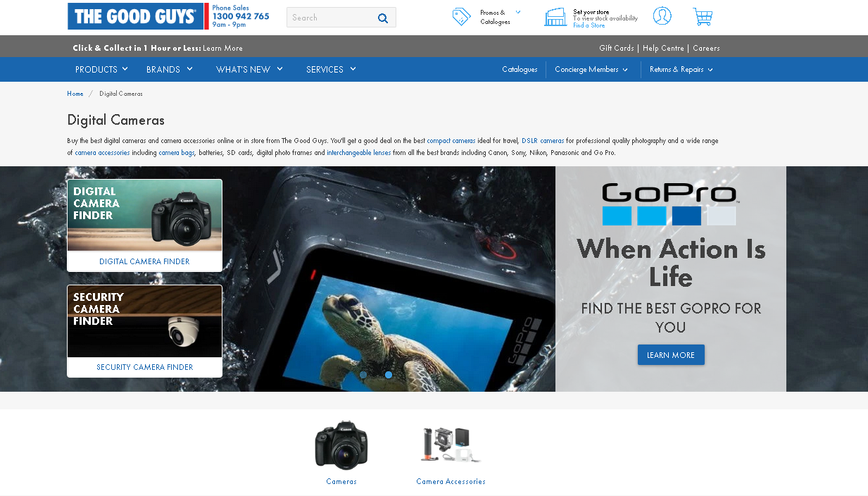Click the GoPro logo in banner

(x=669, y=204)
